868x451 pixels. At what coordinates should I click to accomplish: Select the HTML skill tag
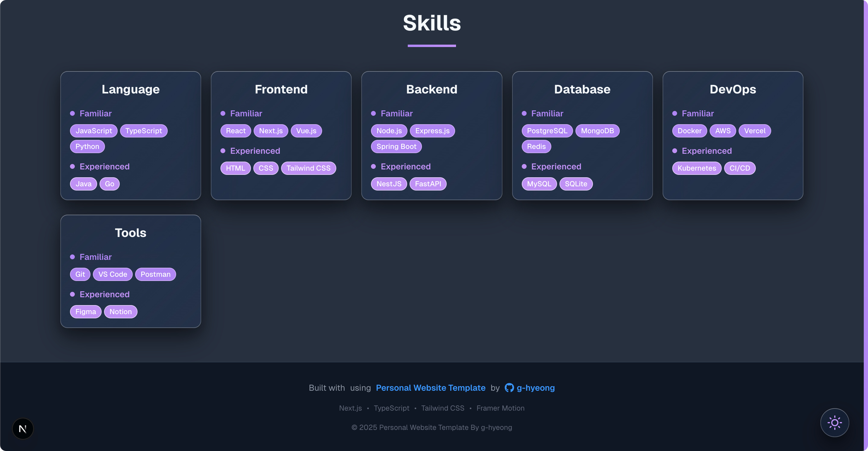[236, 168]
